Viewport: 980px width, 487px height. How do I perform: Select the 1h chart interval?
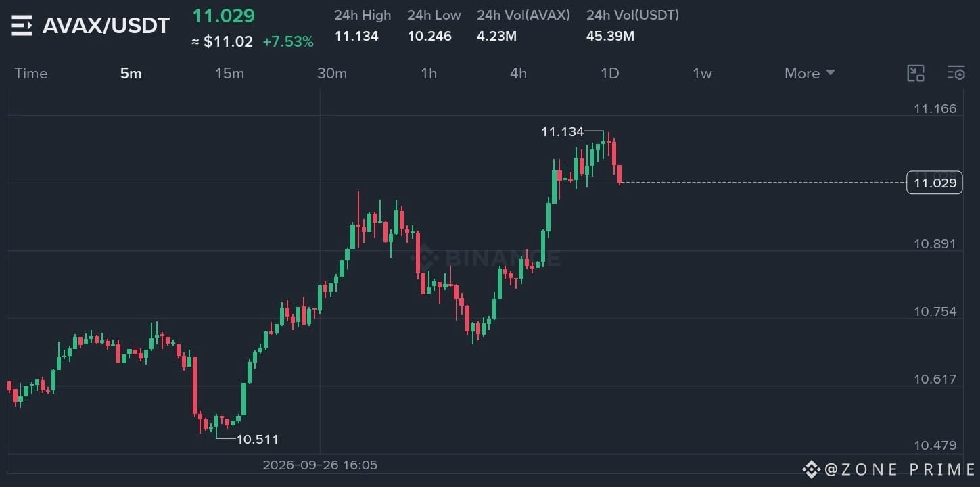pos(429,73)
